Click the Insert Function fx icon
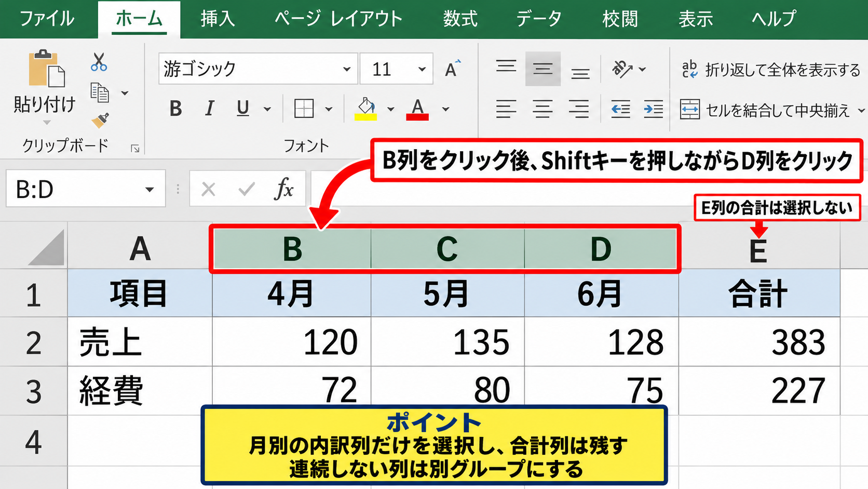The height and width of the screenshot is (489, 868). coord(284,189)
